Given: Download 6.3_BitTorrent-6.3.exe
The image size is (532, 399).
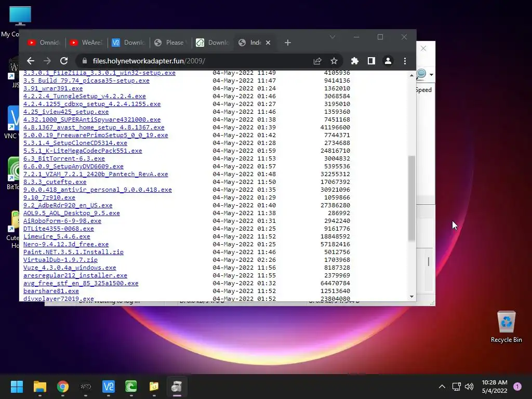Looking at the screenshot, I should click(64, 159).
